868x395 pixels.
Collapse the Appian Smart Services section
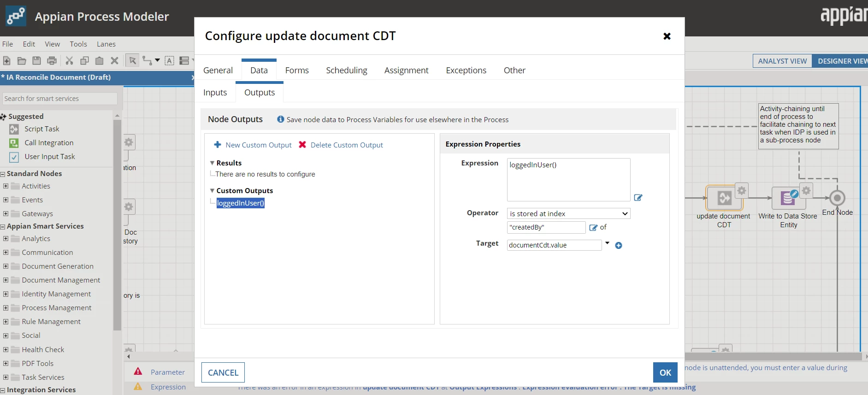click(3, 227)
